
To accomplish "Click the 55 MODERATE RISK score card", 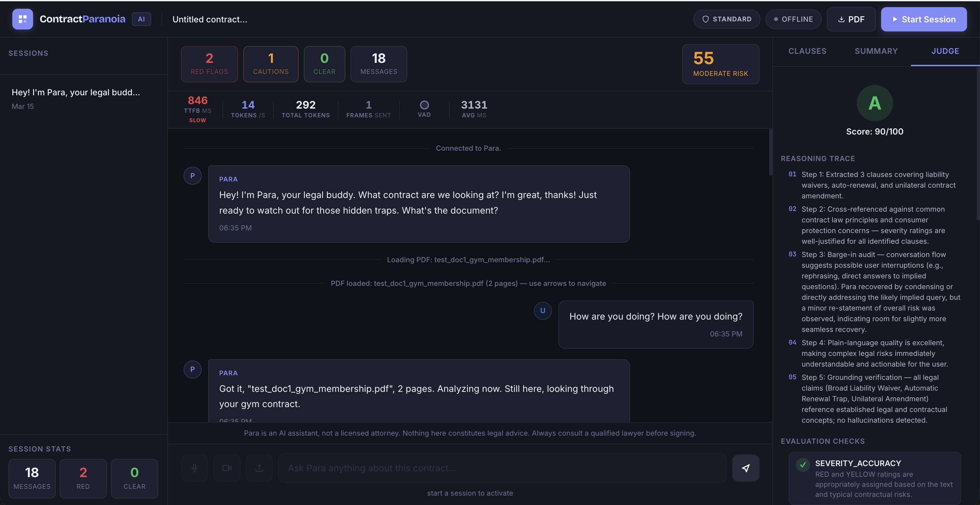I will [x=720, y=64].
